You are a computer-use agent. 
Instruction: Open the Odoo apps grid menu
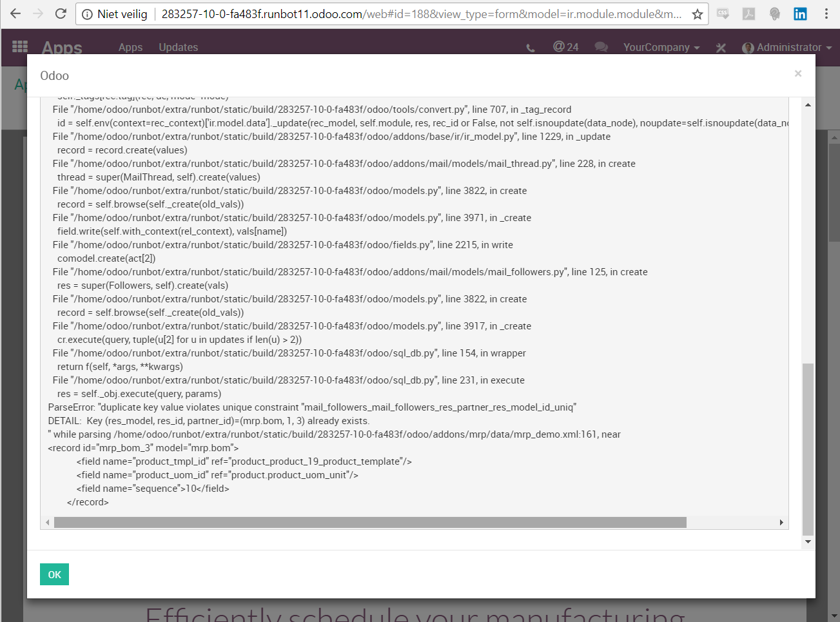click(20, 46)
